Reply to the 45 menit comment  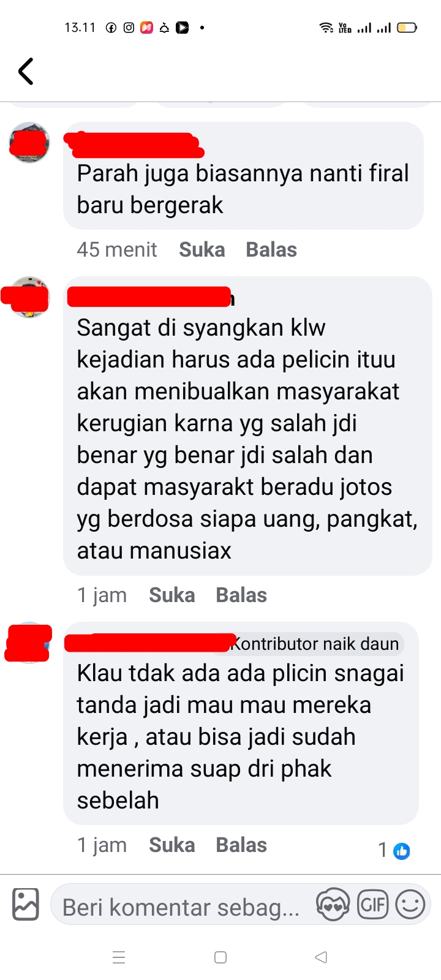271,250
